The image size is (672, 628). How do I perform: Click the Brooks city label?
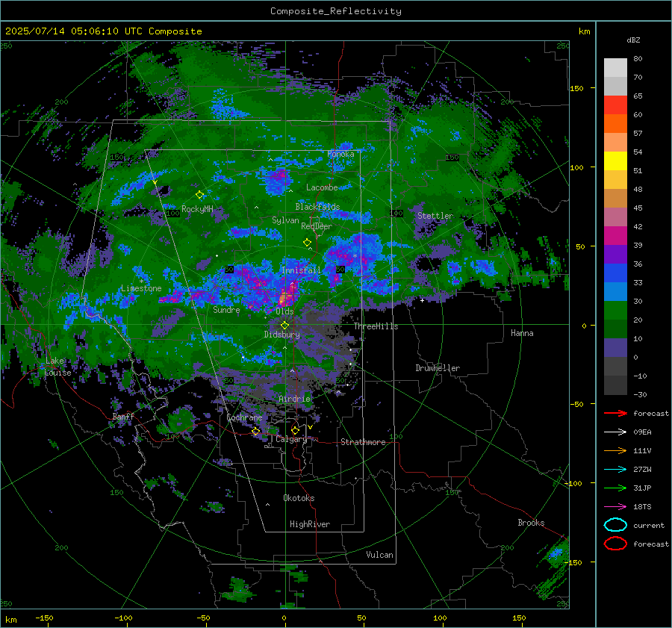click(x=531, y=523)
